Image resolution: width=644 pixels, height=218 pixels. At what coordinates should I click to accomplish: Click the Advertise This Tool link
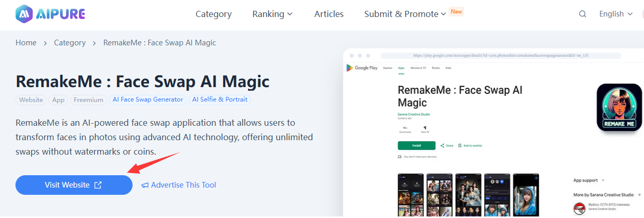[x=179, y=185]
